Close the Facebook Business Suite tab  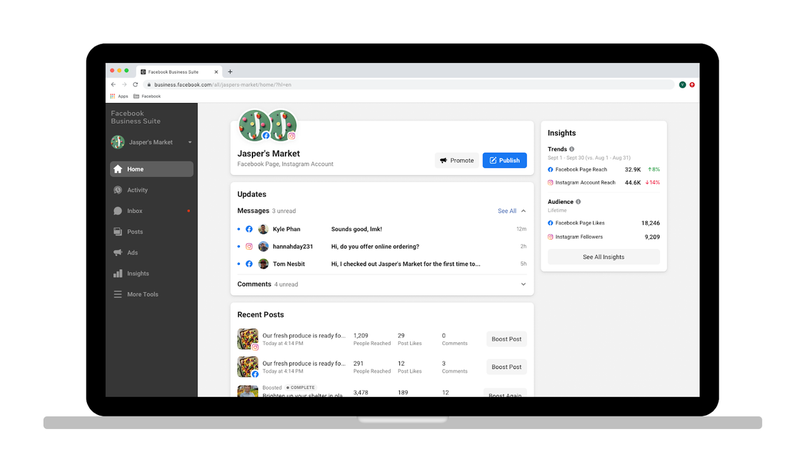pos(216,72)
